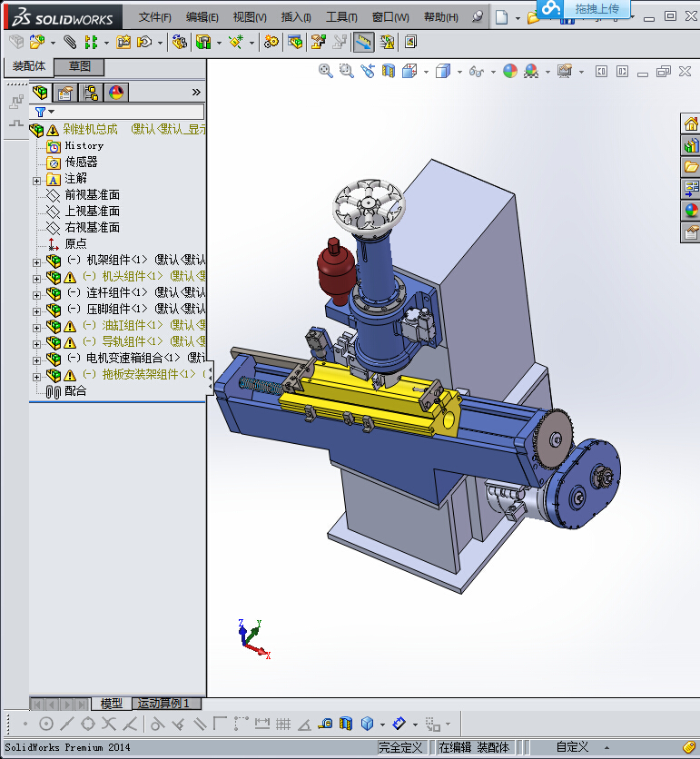Open the 视图(V) menu
This screenshot has width=700, height=759.
pyautogui.click(x=250, y=17)
